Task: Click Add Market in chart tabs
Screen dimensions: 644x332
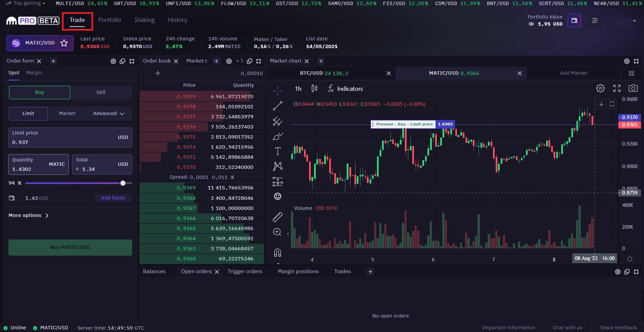Action: click(x=574, y=73)
